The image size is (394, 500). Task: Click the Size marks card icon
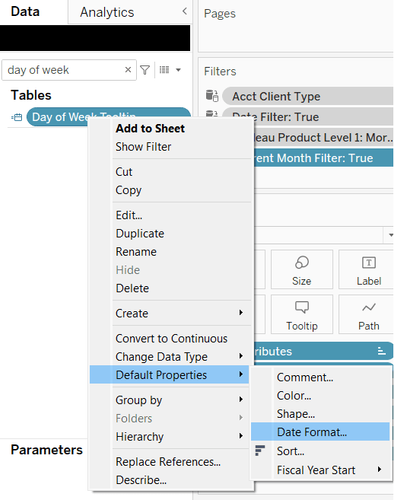(x=302, y=263)
